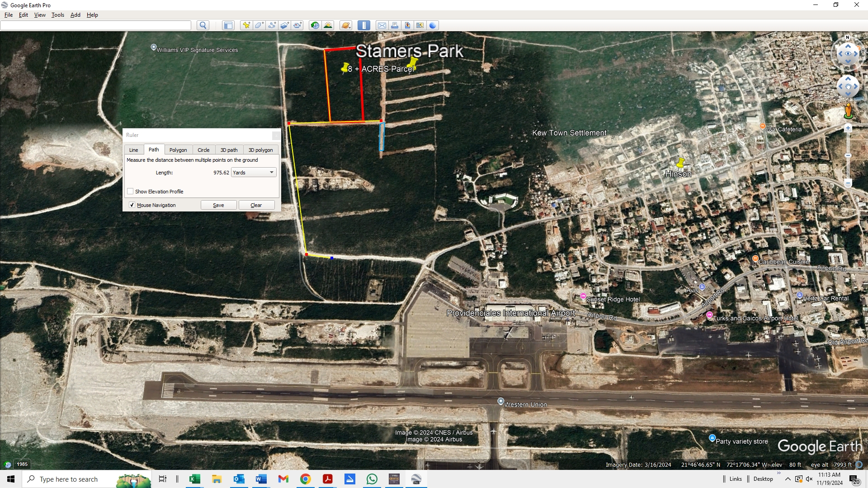Switch to the Polygon tab in Ruler

tap(178, 150)
